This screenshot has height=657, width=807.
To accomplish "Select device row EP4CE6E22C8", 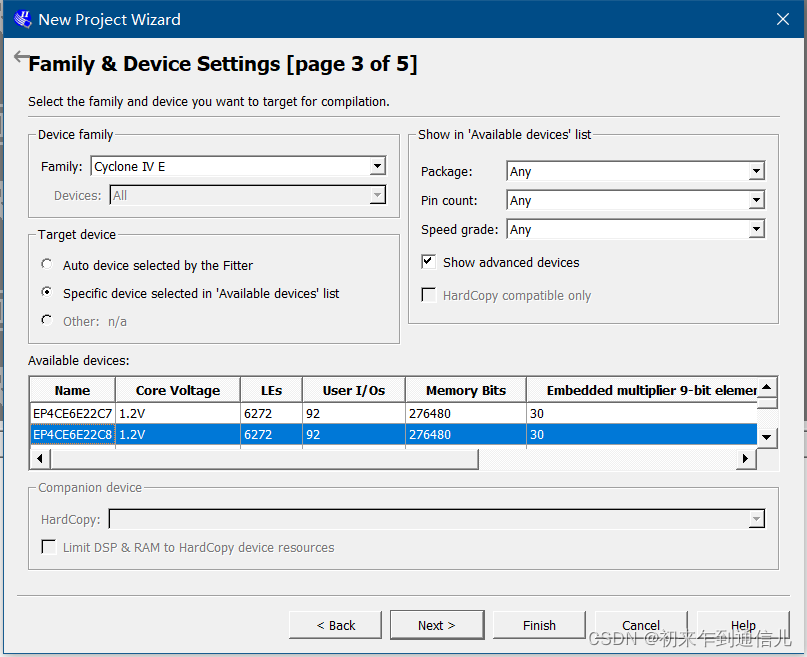I will coord(394,435).
